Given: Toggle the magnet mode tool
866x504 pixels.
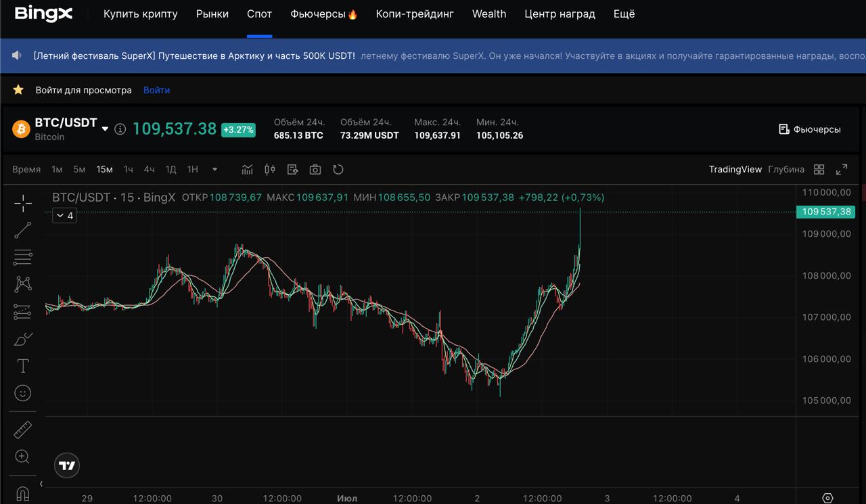Looking at the screenshot, I should 22,494.
